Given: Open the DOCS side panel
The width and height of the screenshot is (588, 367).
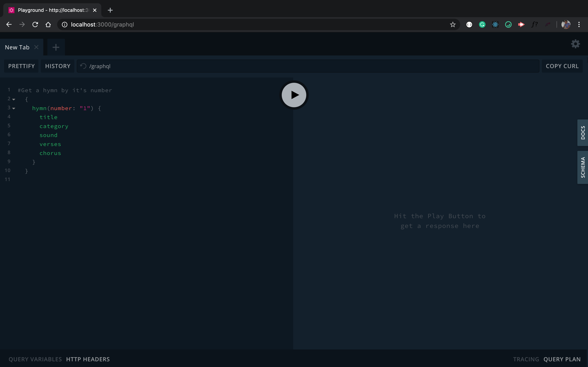Looking at the screenshot, I should 582,133.
